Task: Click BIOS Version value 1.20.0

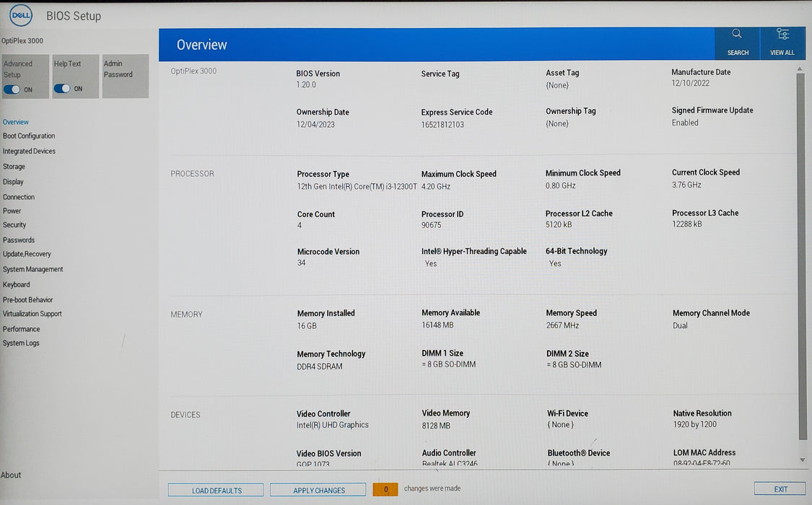Action: (x=306, y=85)
